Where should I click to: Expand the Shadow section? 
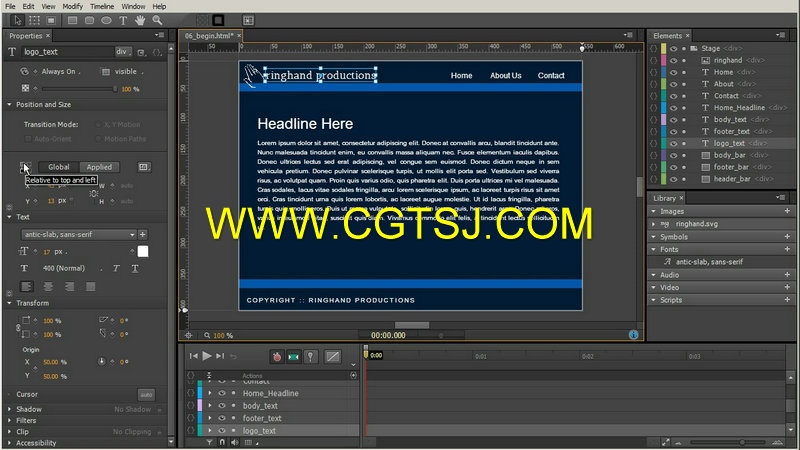9,409
